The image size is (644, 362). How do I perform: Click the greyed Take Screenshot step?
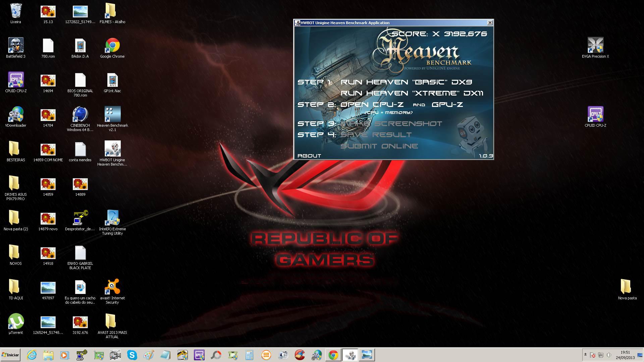pos(391,124)
